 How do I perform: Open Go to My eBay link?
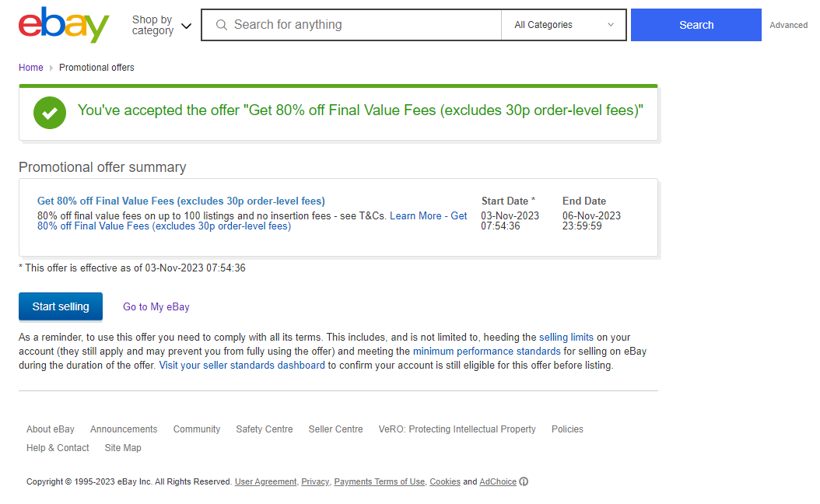tap(156, 307)
